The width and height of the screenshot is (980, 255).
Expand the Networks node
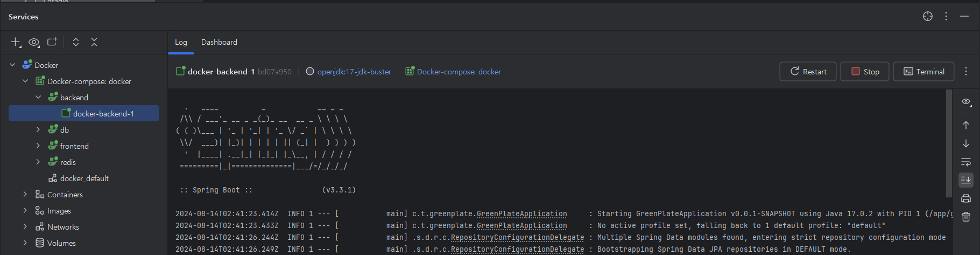click(25, 226)
